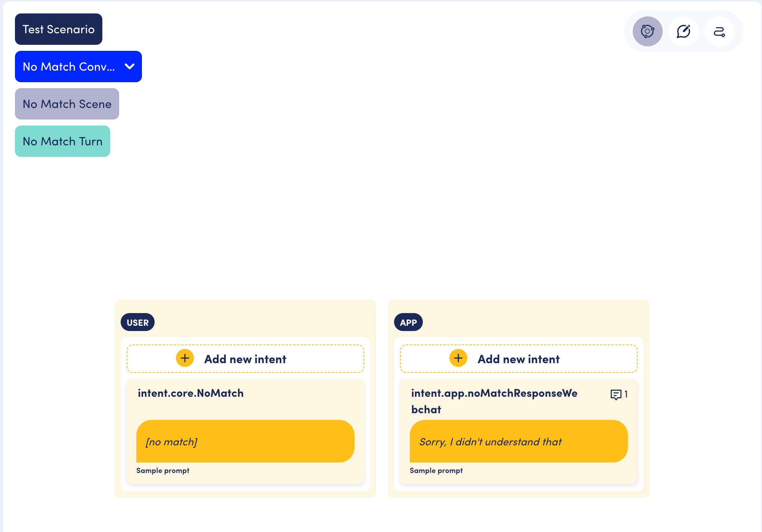Viewport: 762px width, 532px height.
Task: Click the plus icon in APP panel
Action: click(x=458, y=358)
